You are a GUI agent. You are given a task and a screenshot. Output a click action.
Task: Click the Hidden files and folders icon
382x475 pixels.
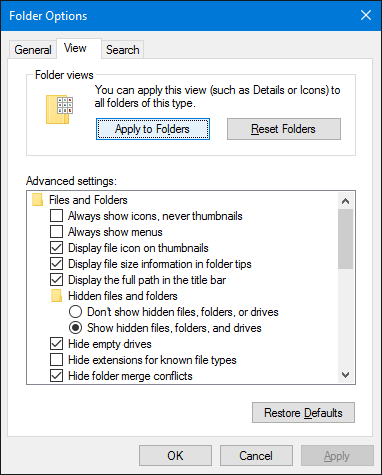coord(57,296)
